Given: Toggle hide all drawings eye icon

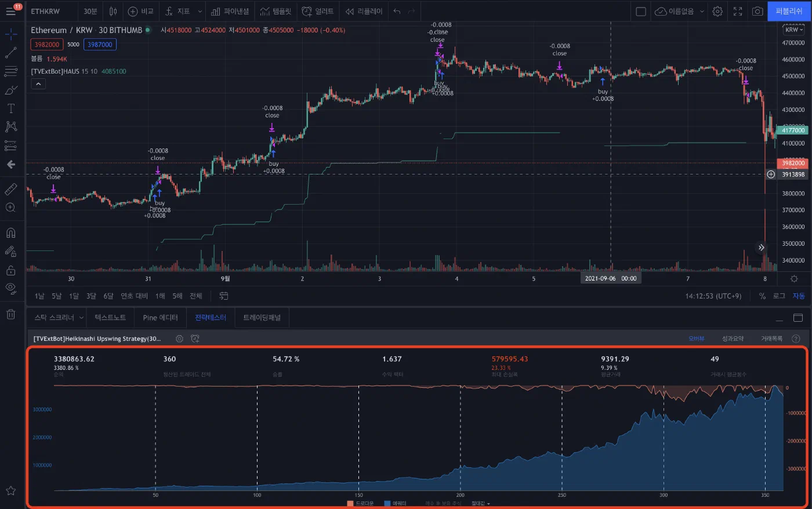Looking at the screenshot, I should 10,288.
